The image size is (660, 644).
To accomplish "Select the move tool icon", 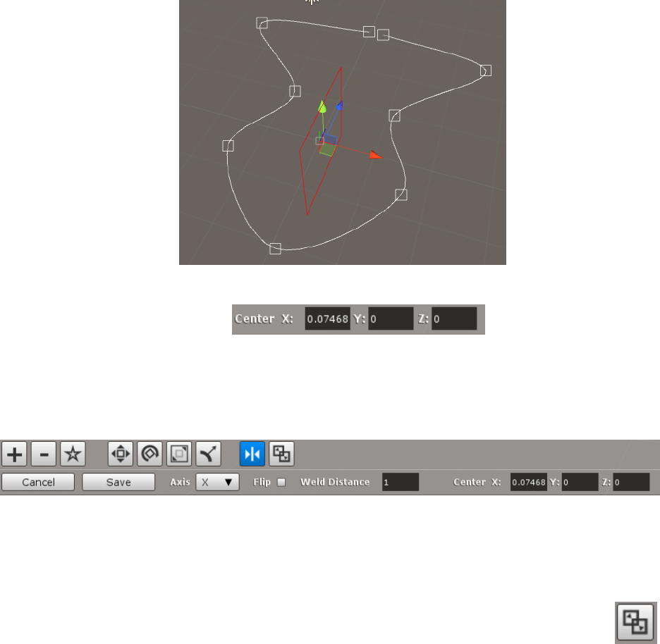I will 121,454.
